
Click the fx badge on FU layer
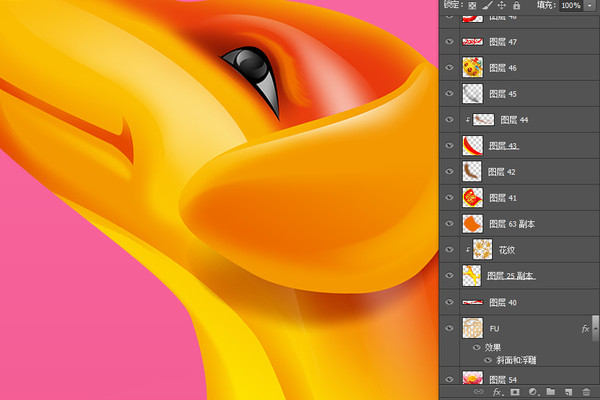[585, 329]
